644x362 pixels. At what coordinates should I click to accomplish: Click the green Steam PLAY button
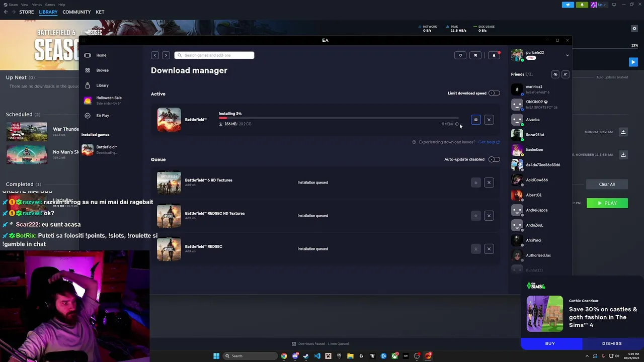click(607, 203)
